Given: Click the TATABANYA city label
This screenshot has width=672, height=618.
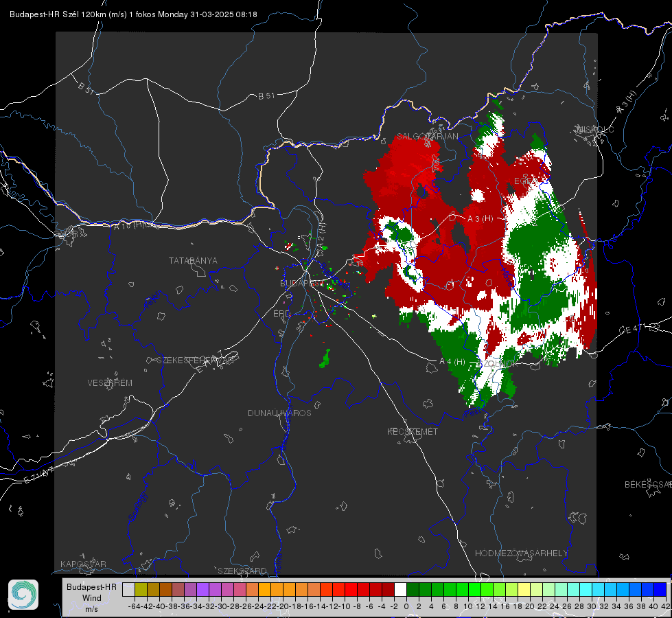Looking at the screenshot, I should click(193, 260).
